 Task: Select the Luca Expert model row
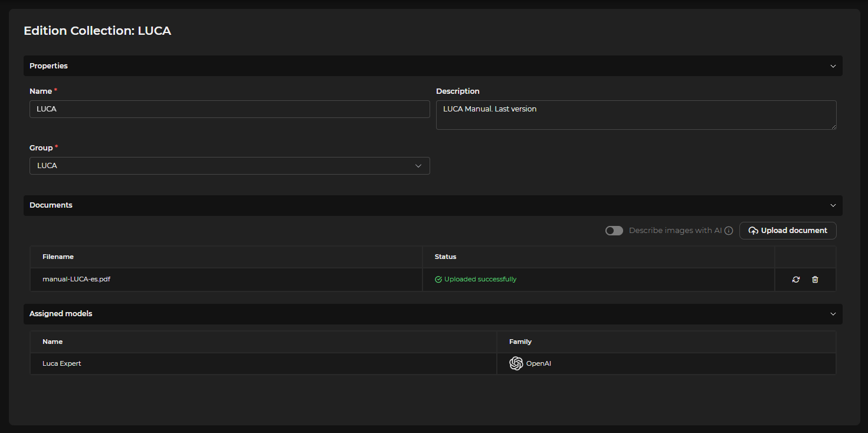pos(433,363)
